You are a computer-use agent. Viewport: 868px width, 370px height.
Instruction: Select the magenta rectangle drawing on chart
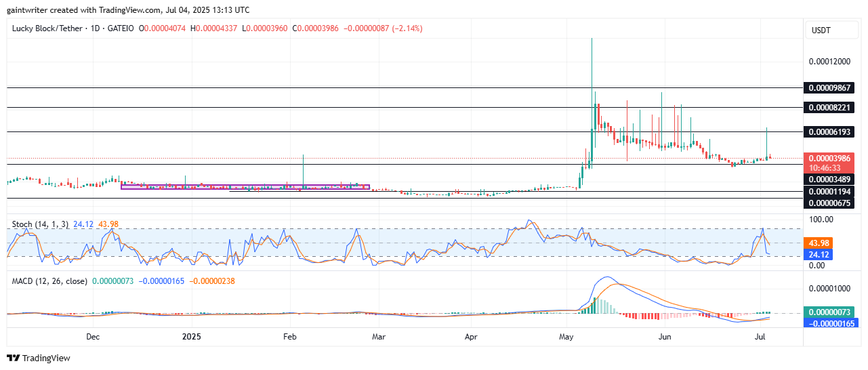tap(245, 186)
